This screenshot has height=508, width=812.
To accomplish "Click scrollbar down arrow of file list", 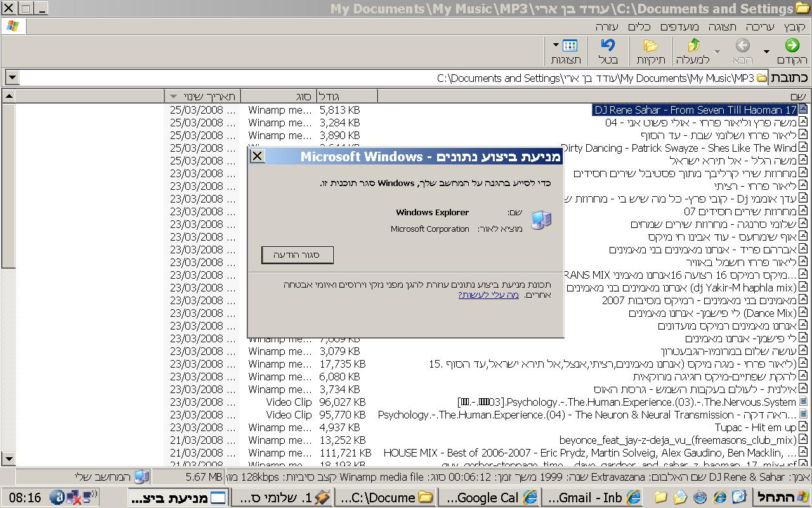I will pyautogui.click(x=8, y=458).
